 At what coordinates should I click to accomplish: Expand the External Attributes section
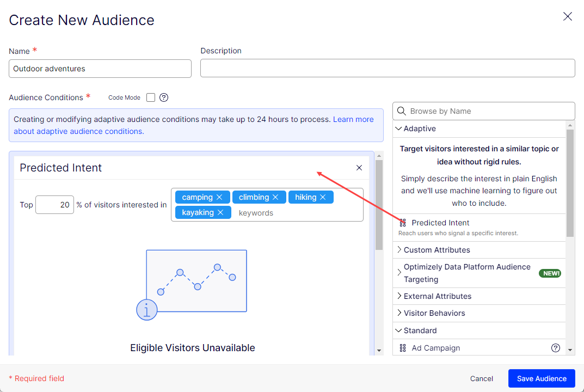click(437, 296)
